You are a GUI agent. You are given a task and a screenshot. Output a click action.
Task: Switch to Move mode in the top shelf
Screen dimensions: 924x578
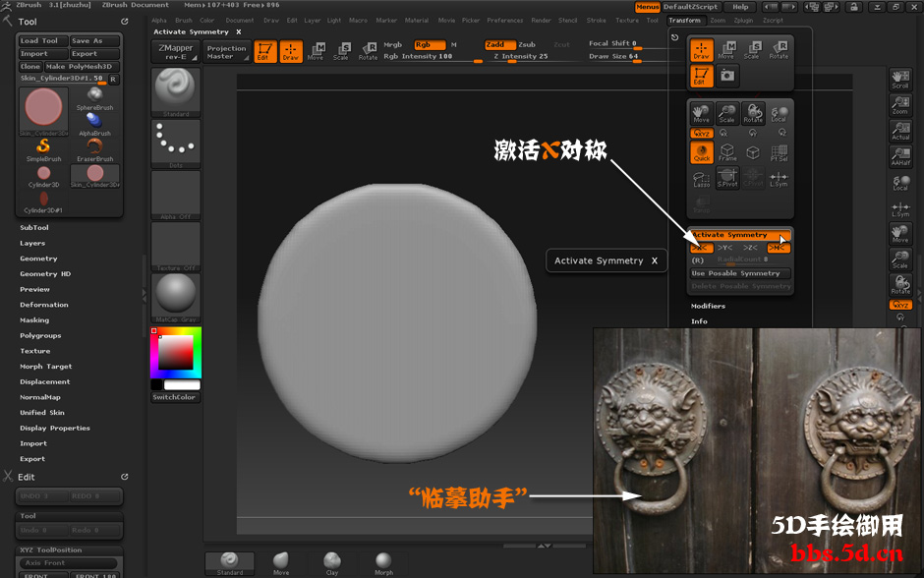[x=316, y=51]
